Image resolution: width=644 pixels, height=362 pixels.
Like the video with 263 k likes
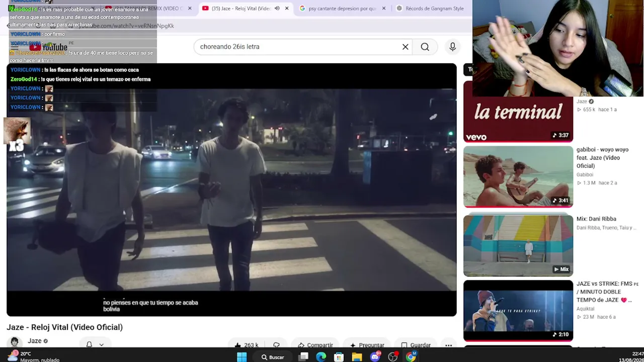(x=246, y=345)
